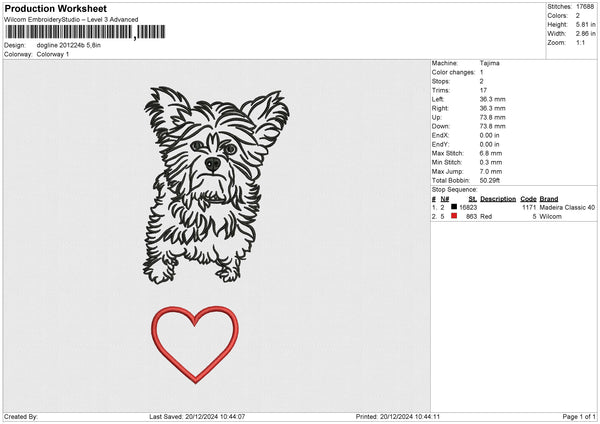The width and height of the screenshot is (600, 424).
Task: Click the Max Jump value '7.0 mm'
Action: coord(491,171)
